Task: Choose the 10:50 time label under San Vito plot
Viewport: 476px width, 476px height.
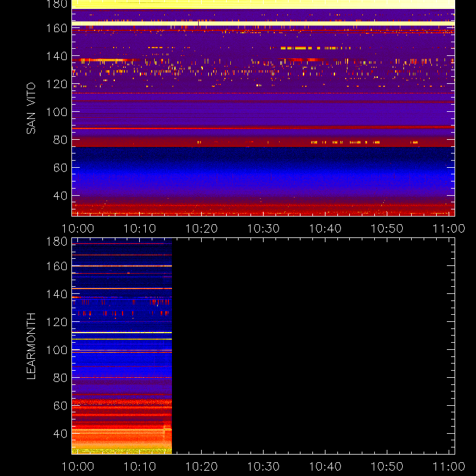Action: coord(387,228)
